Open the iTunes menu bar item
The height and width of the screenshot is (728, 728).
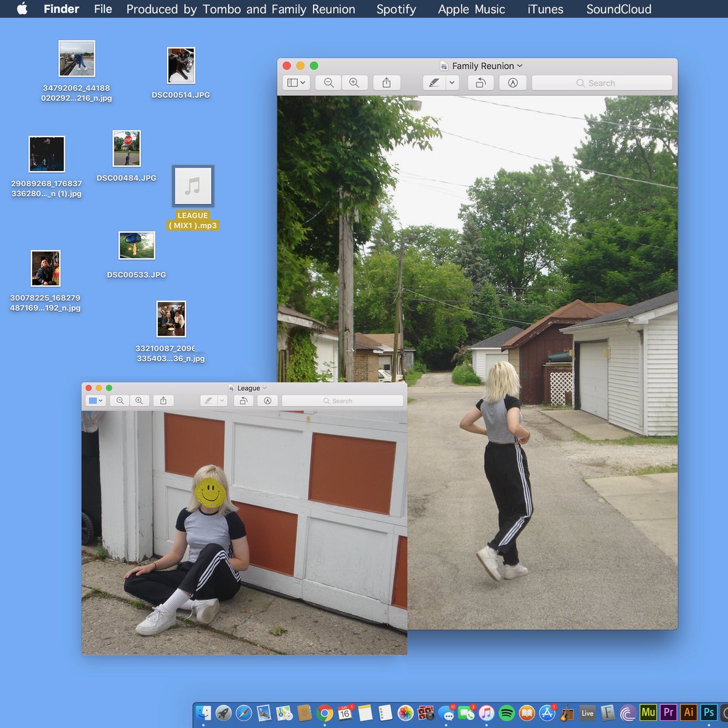(545, 9)
